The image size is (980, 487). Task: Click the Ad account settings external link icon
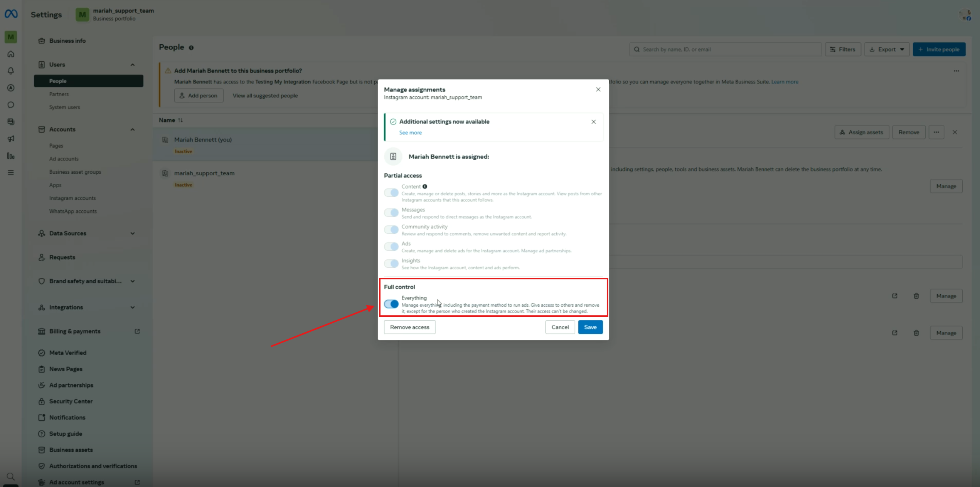tap(137, 482)
